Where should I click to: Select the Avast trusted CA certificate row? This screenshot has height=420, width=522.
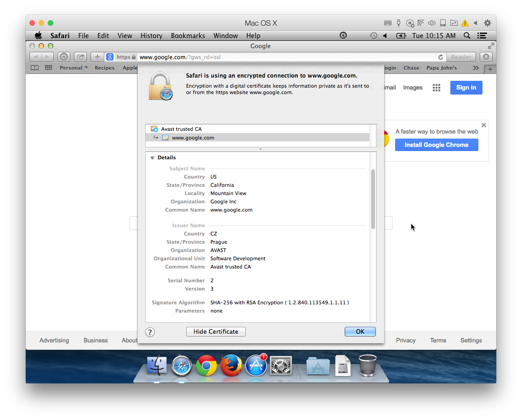pyautogui.click(x=258, y=129)
